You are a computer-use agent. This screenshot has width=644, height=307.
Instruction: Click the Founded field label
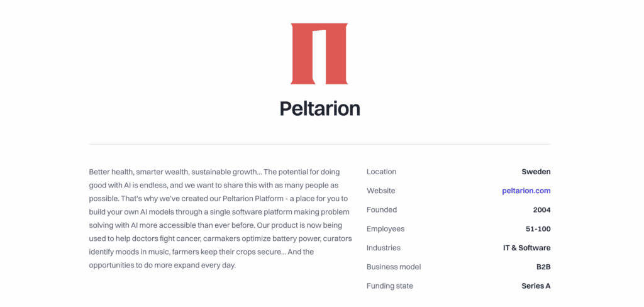point(382,209)
